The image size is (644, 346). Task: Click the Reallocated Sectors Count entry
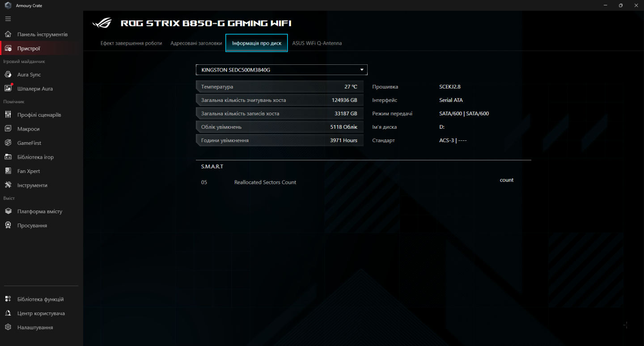coord(265,182)
